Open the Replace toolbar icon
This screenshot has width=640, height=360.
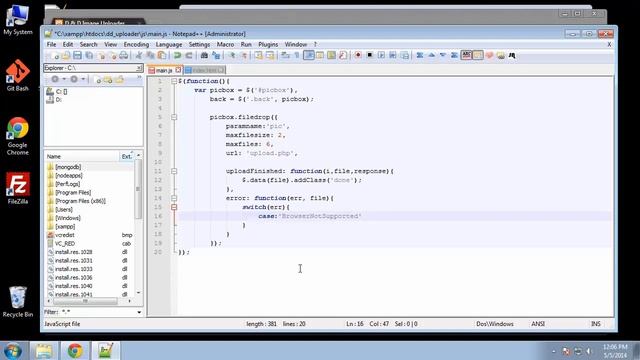coord(216,56)
